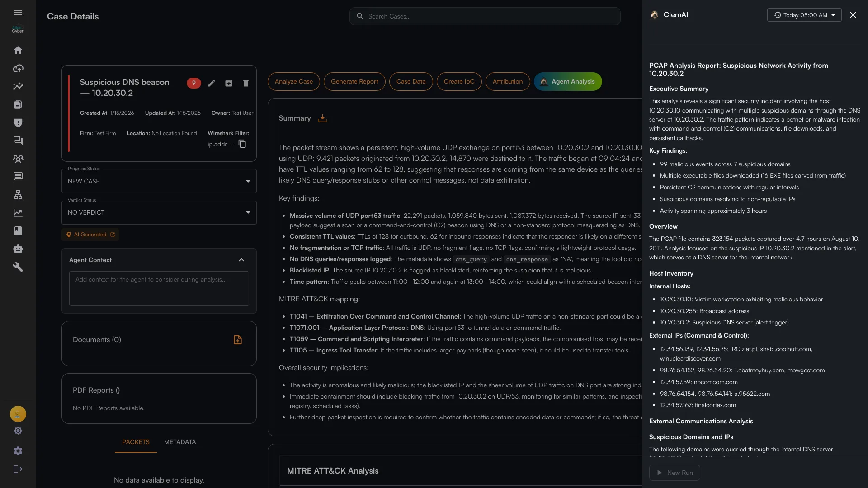
Task: Click the Documents (0) heading
Action: [x=97, y=340]
